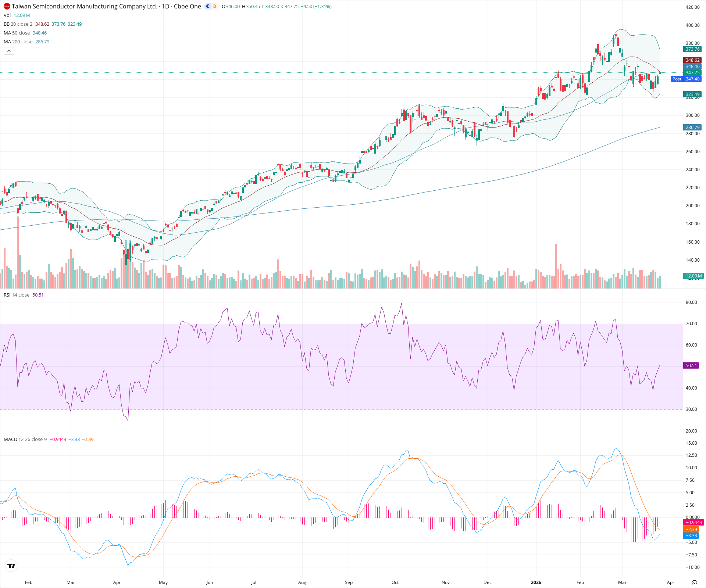
Task: Click the 373.76 upper Bollinger price tag
Action: tap(692, 49)
